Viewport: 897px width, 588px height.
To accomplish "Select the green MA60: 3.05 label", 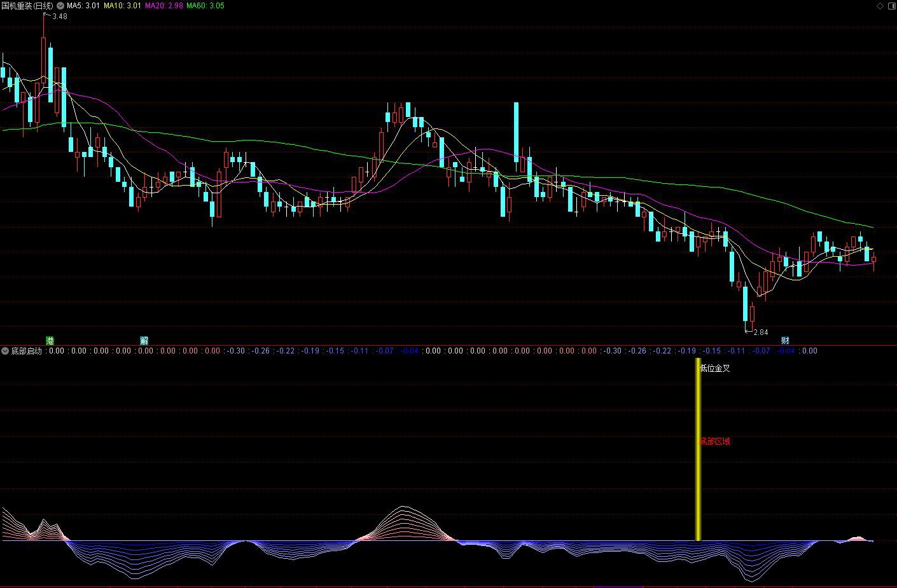I will [x=205, y=6].
